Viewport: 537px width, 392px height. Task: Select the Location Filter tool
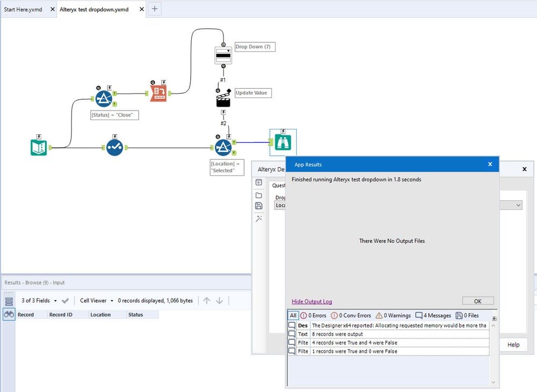coord(223,148)
